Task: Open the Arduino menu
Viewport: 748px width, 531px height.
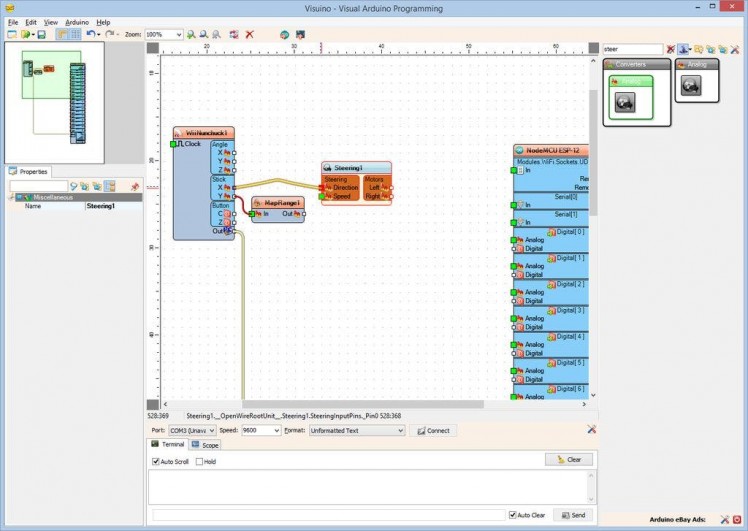Action: click(77, 21)
